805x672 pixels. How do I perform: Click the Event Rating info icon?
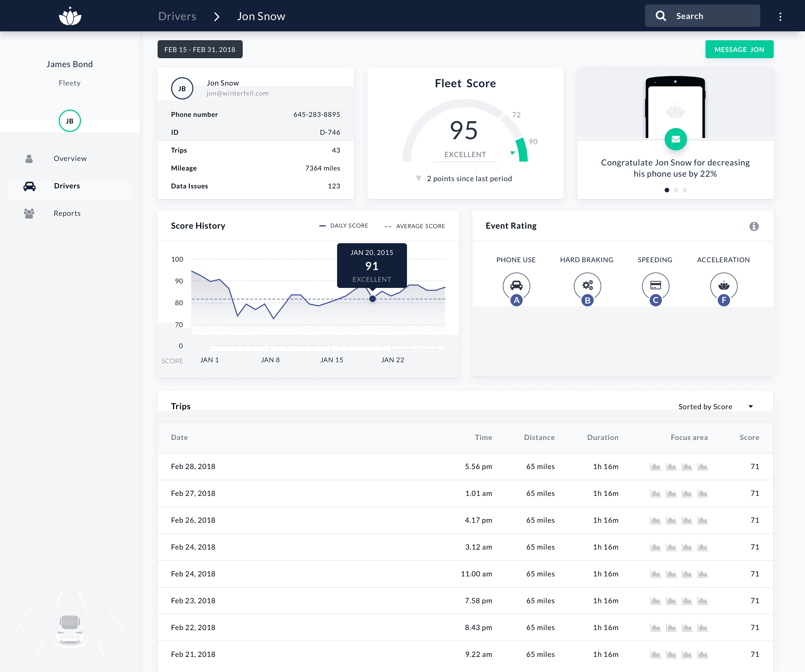[754, 226]
